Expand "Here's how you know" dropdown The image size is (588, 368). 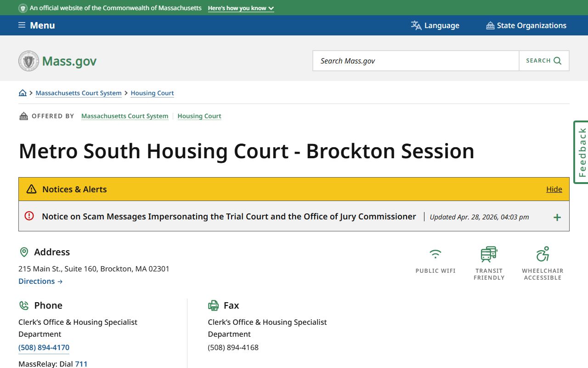241,8
